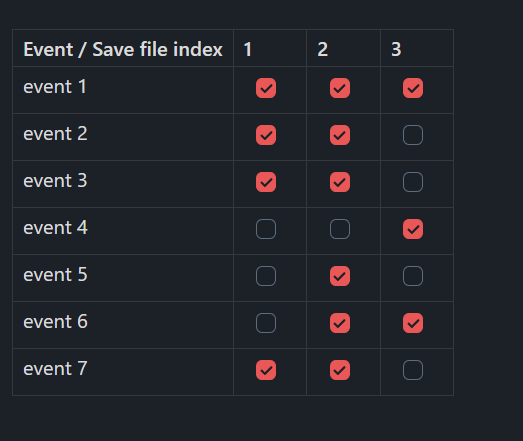The image size is (523, 441).
Task: Uncheck event 3 for save file 2
Action: 340,182
